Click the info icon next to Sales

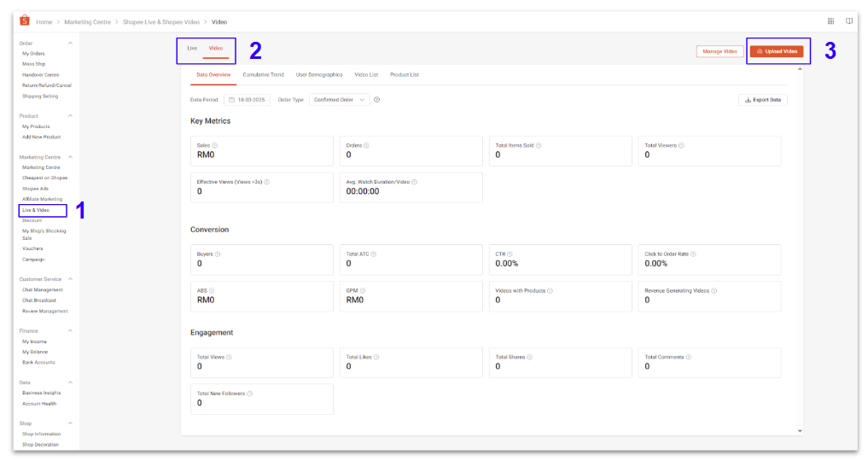215,145
